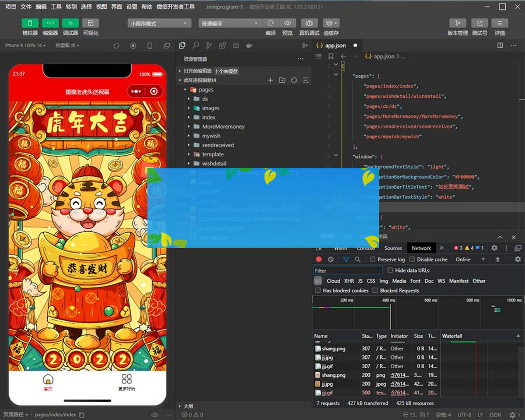The image size is (525, 420).
Task: Click the 编译 compile refresh icon
Action: pos(270,23)
